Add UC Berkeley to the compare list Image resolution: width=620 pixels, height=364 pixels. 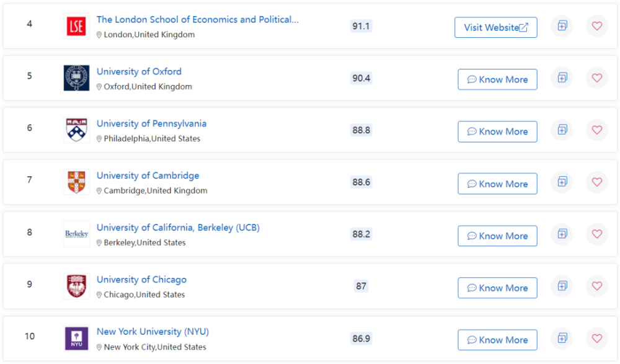[x=562, y=234]
